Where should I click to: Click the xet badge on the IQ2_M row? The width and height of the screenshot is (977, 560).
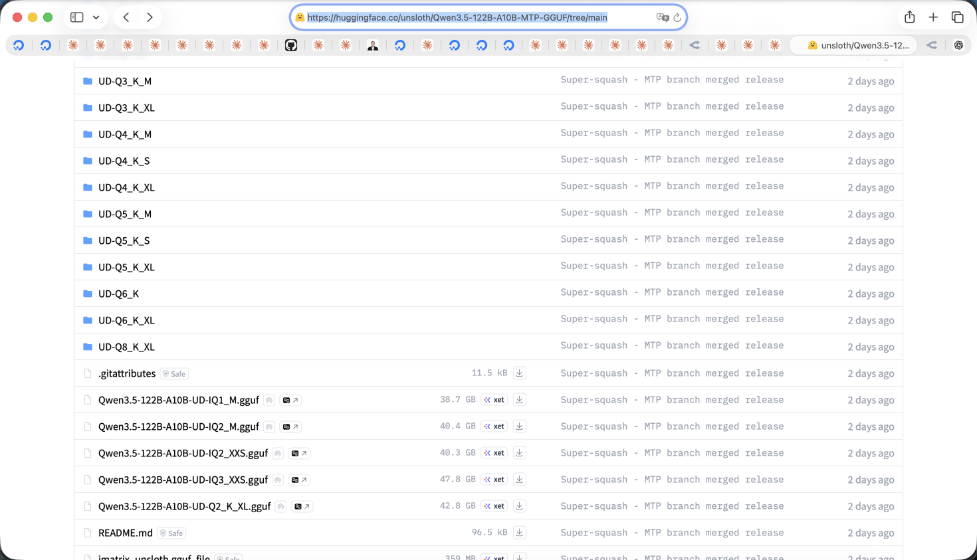tap(494, 426)
